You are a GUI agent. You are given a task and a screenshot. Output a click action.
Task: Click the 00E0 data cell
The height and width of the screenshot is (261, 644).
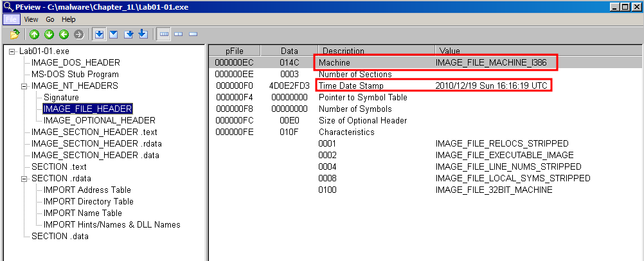[x=289, y=120]
